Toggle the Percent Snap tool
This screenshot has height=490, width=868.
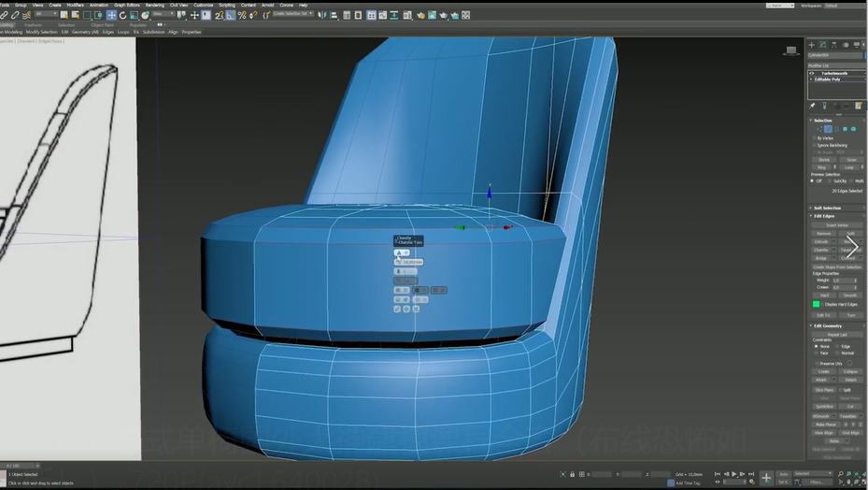click(242, 15)
